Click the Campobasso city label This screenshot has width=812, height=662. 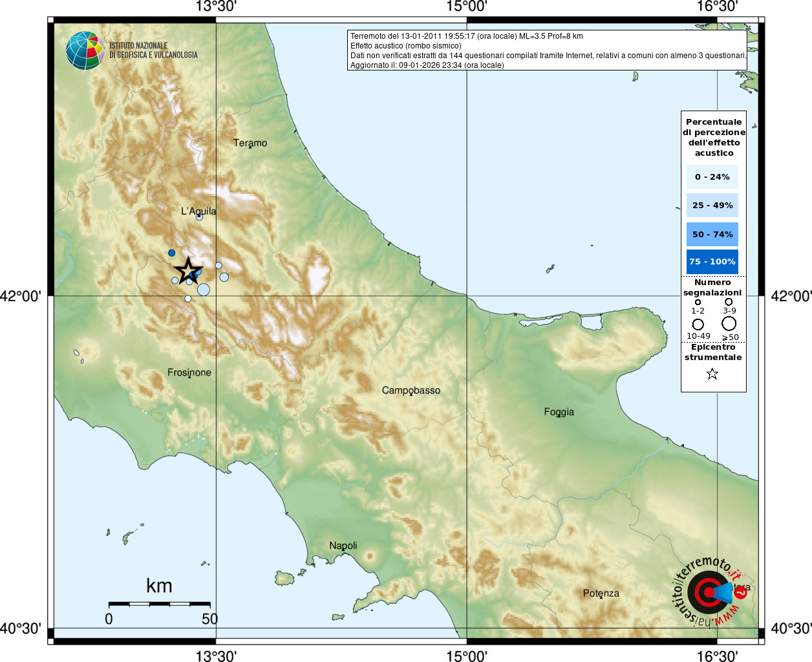tap(411, 390)
